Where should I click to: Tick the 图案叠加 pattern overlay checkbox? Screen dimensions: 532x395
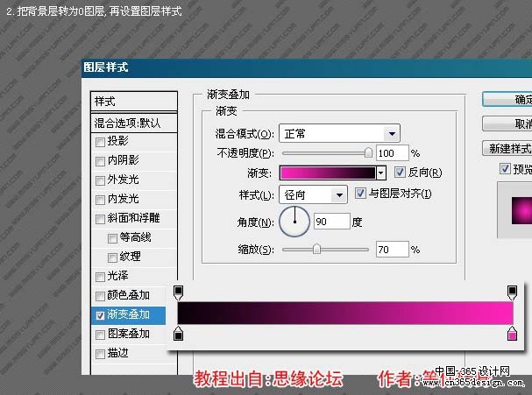click(x=100, y=335)
